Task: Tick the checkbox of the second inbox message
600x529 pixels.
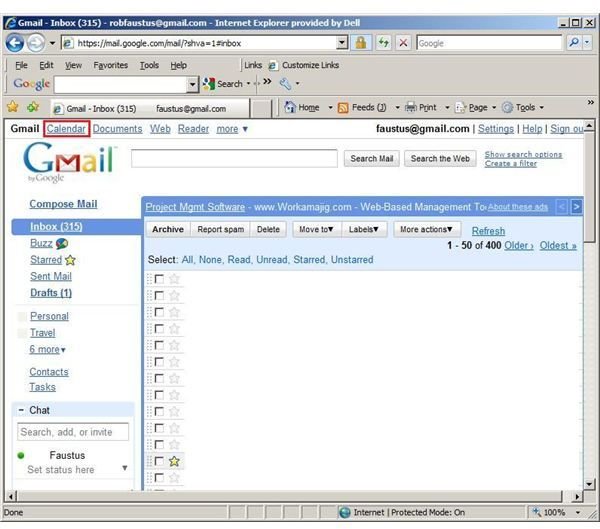Action: (159, 296)
